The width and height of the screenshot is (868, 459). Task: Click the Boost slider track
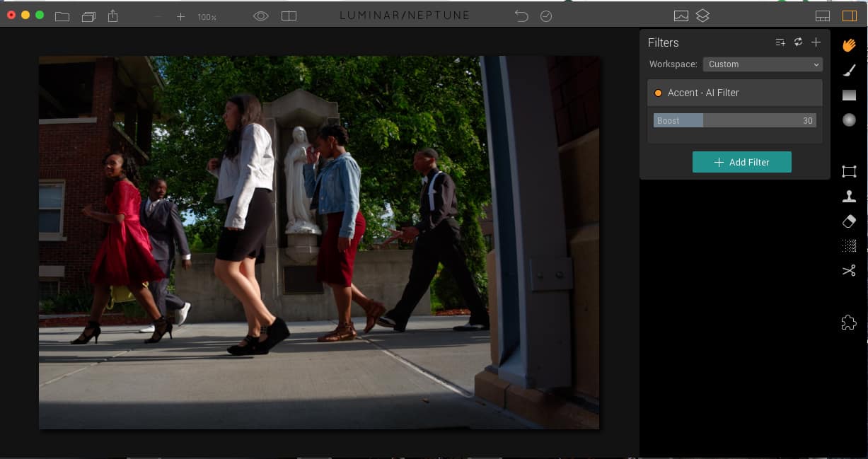pyautogui.click(x=734, y=121)
